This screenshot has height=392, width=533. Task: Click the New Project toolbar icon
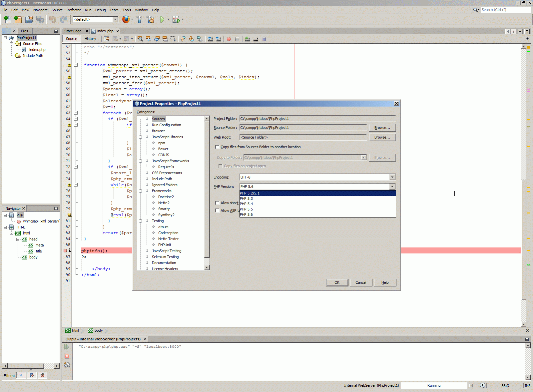click(18, 20)
